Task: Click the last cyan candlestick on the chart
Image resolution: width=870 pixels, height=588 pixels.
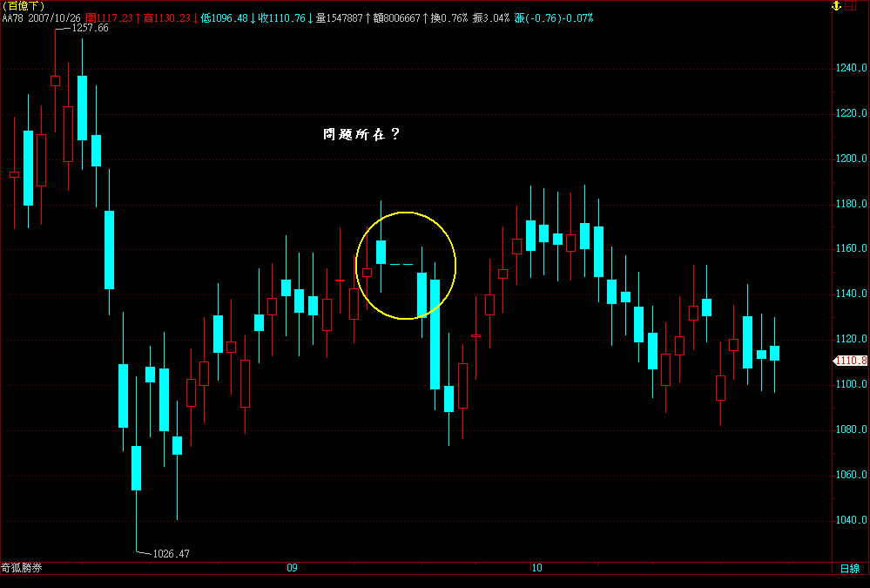Action: point(774,353)
